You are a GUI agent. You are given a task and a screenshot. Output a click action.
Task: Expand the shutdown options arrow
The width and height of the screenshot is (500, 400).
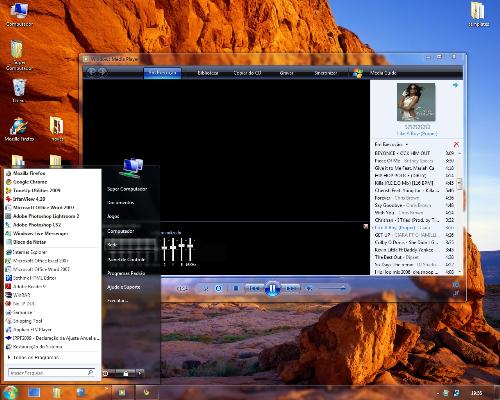140,373
